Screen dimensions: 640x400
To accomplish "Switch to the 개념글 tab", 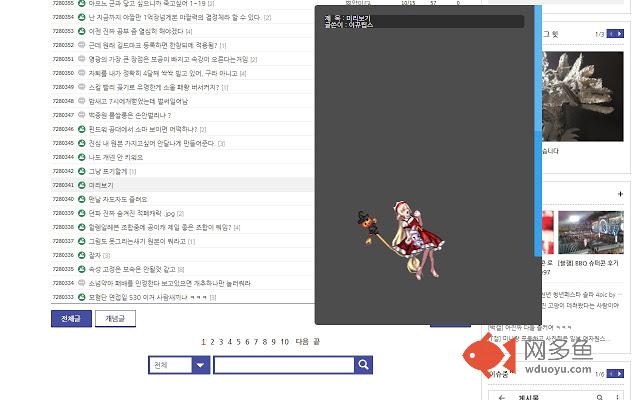I will click(x=115, y=319).
